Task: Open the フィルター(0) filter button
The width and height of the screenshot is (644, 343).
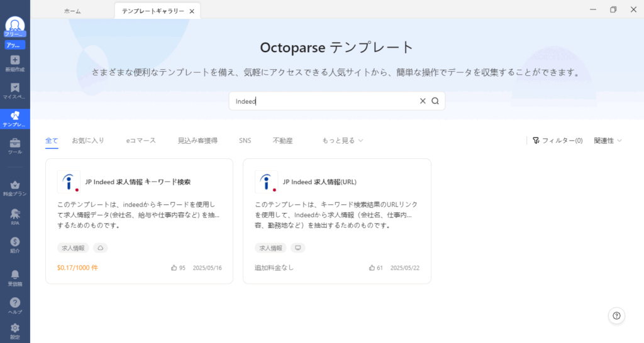Action: (557, 140)
